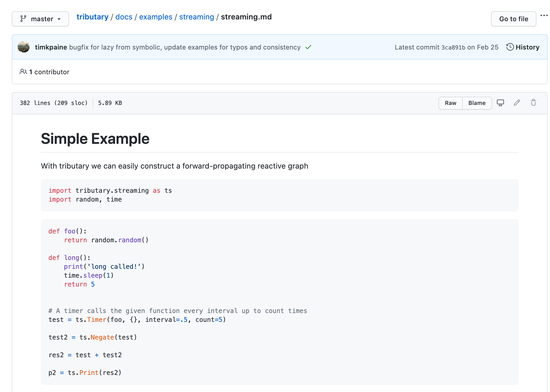Viewport: 550px width, 392px height.
Task: Open commit 3ca891b
Action: tap(453, 47)
